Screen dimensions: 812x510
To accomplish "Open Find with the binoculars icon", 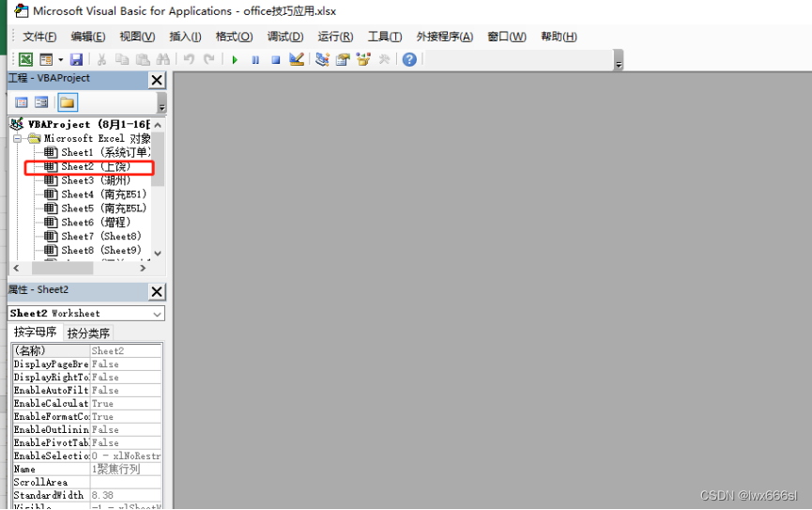I will 162,59.
